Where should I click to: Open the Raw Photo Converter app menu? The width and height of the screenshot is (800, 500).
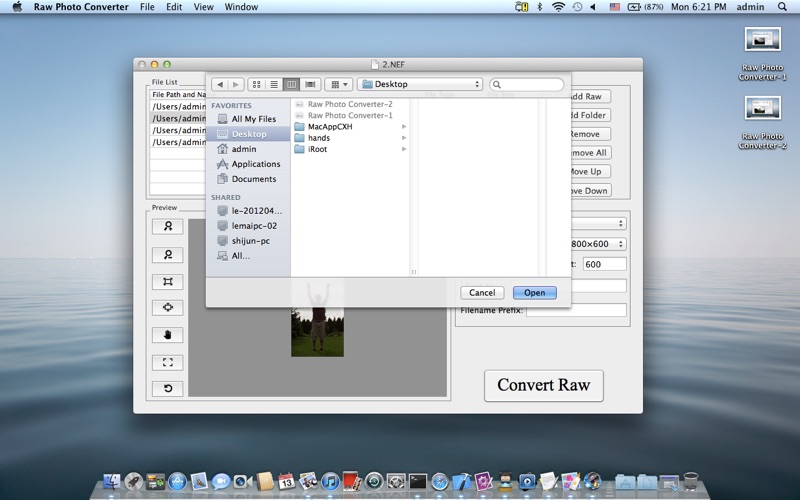point(81,7)
